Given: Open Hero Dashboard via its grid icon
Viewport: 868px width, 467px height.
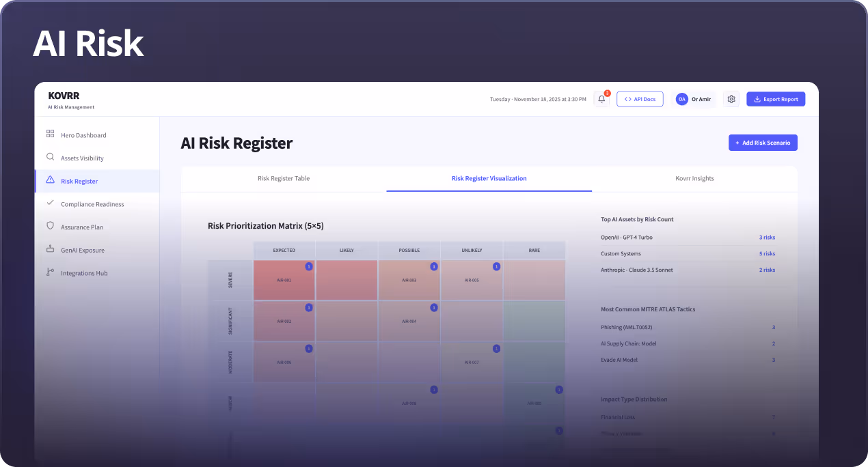Looking at the screenshot, I should coord(50,135).
